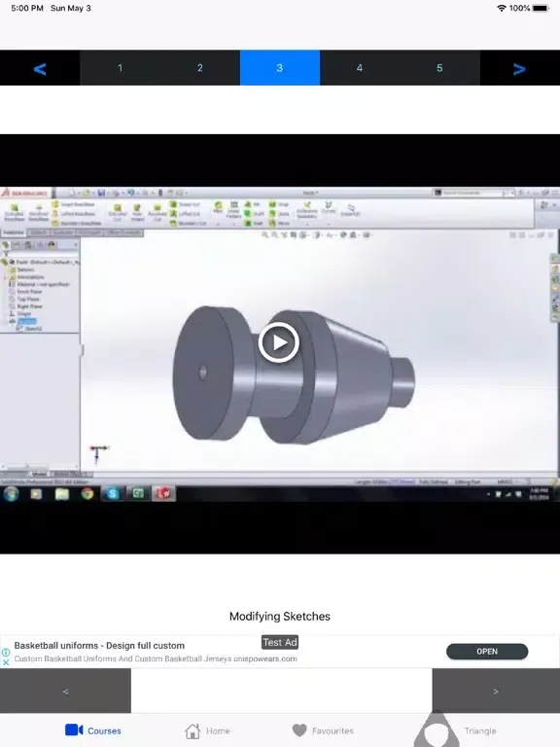The height and width of the screenshot is (747, 560).
Task: Switch to lesson page 2
Action: (200, 68)
